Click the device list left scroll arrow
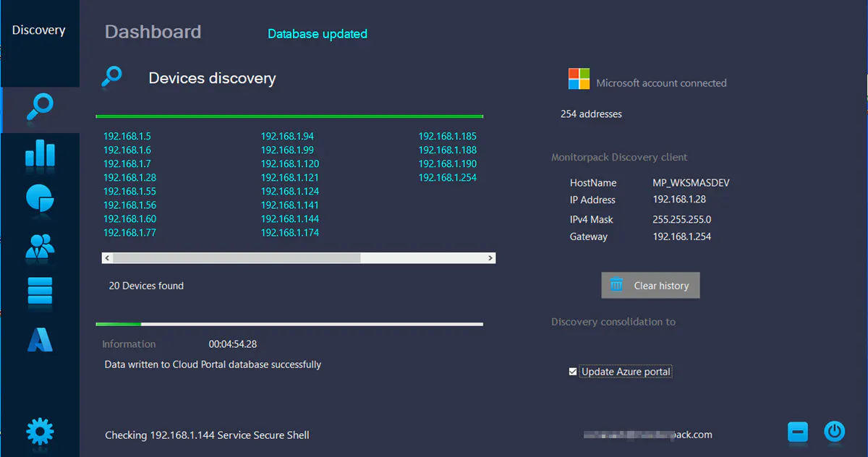This screenshot has width=868, height=457. coord(107,258)
